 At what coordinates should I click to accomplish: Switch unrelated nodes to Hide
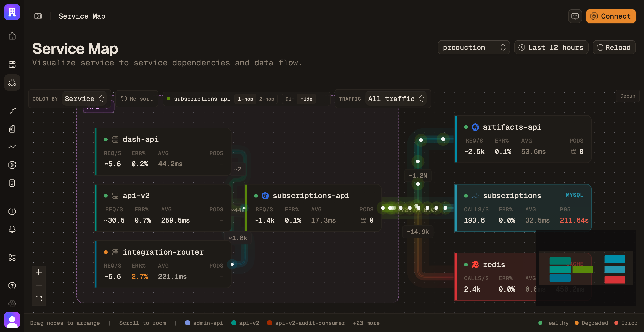pyautogui.click(x=306, y=99)
